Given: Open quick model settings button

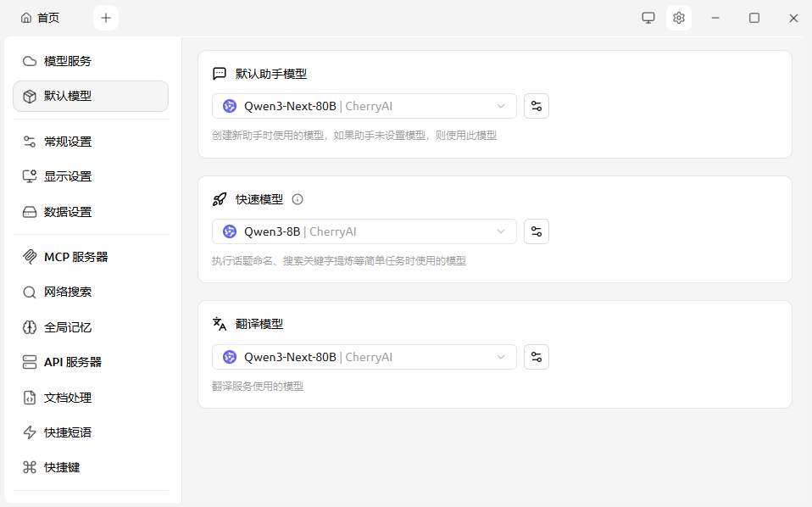Looking at the screenshot, I should [x=536, y=231].
